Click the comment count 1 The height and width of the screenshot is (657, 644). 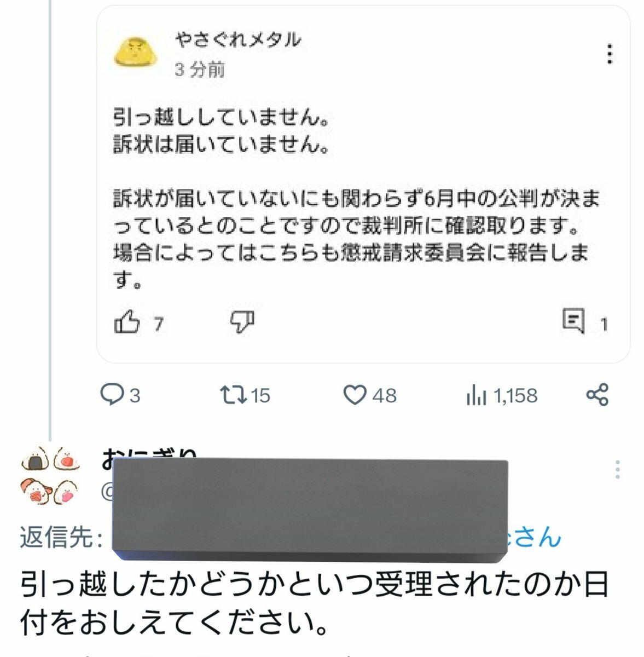(604, 325)
